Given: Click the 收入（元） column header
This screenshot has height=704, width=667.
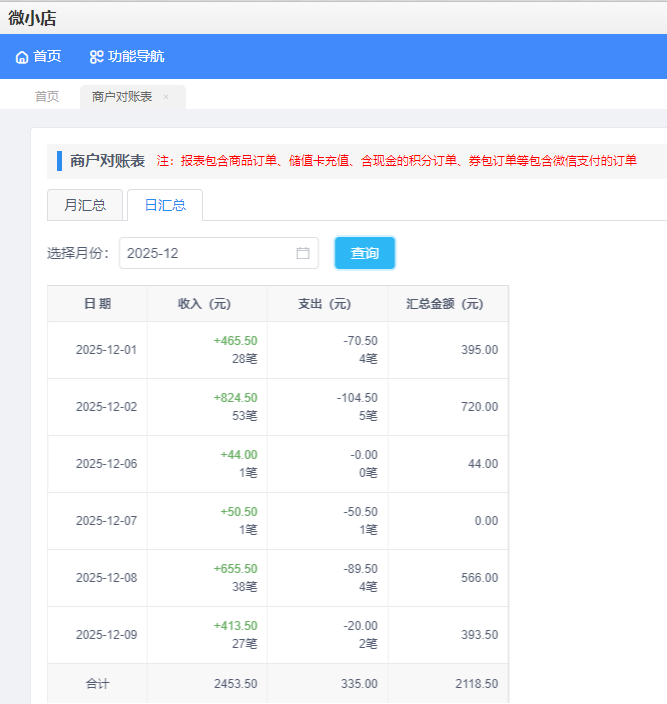Looking at the screenshot, I should pos(207,304).
